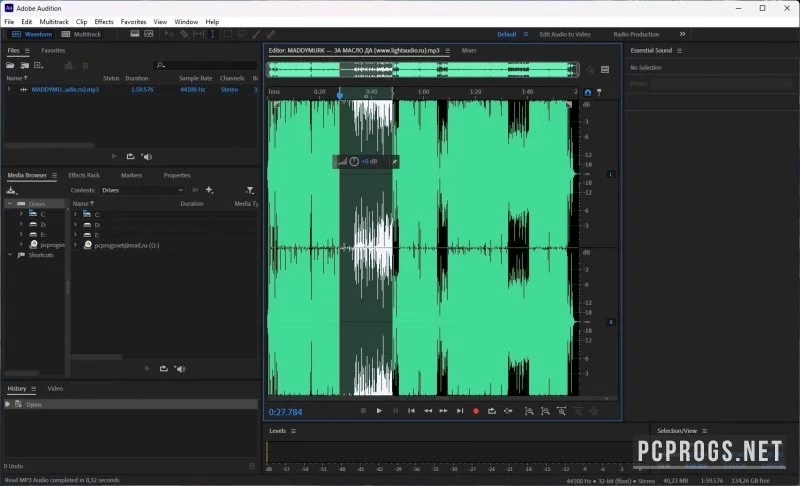Select the Move tool in toolbar
Viewport: 800px width, 486px height.
click(x=169, y=34)
